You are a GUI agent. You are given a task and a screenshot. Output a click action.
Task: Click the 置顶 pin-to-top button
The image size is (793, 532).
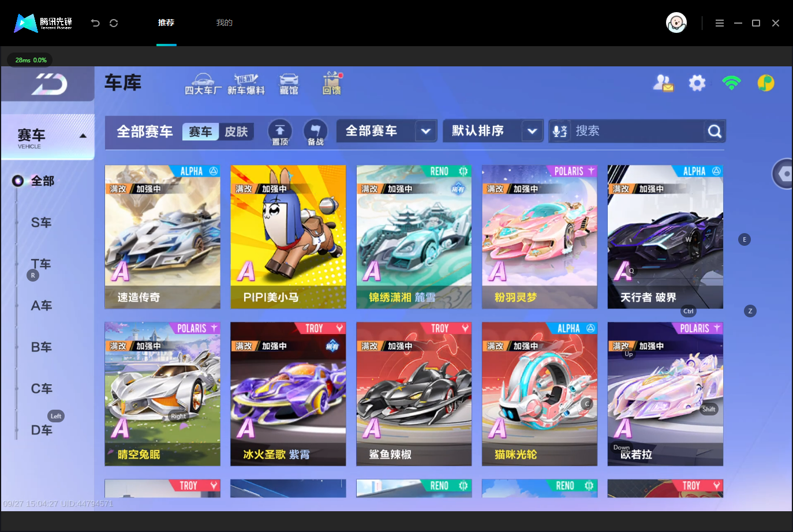coord(280,132)
